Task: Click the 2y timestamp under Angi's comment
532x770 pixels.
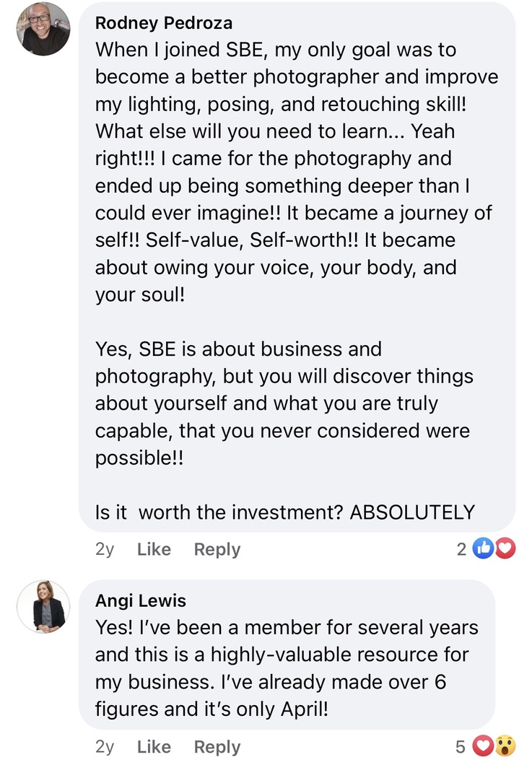Action: (105, 747)
